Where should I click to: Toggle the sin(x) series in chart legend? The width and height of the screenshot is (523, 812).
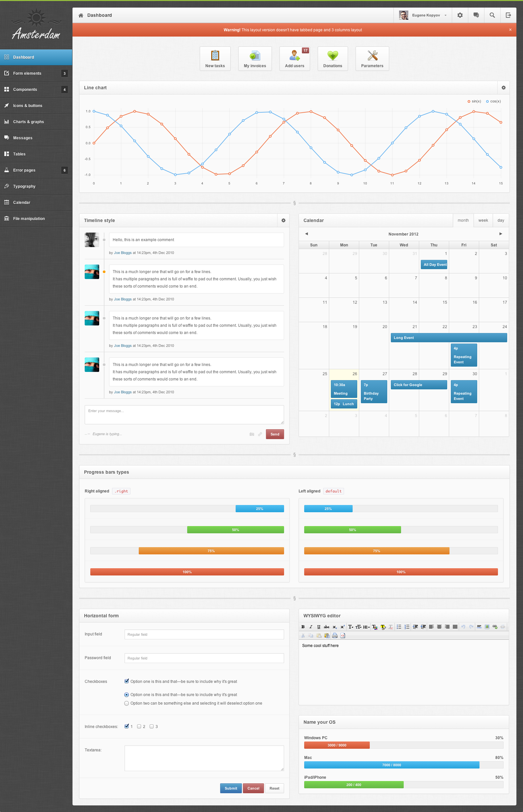[x=475, y=101]
